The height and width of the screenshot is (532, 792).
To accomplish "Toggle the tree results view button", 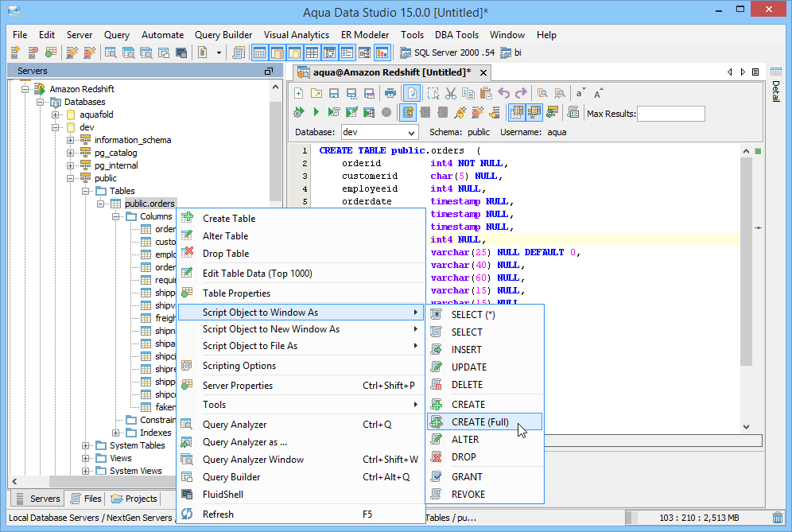I will pyautogui.click(x=534, y=112).
